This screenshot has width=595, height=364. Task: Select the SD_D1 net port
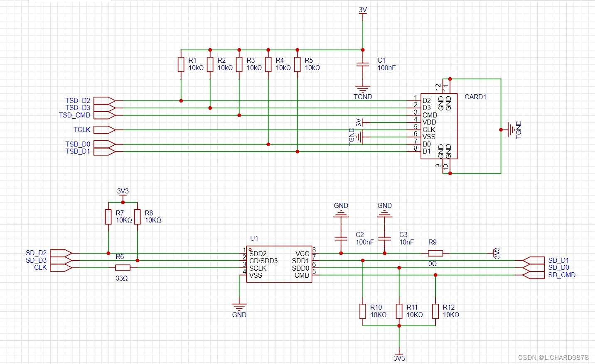(x=533, y=260)
